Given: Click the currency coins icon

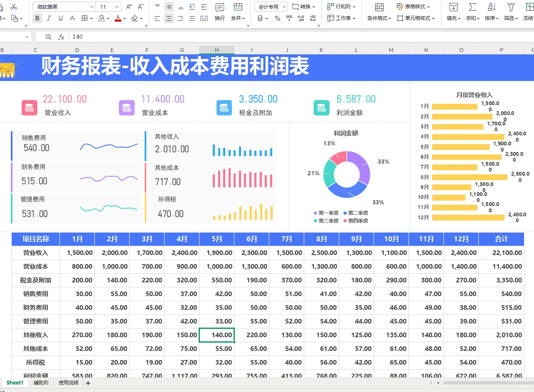Looking at the screenshot, I should pyautogui.click(x=260, y=18).
